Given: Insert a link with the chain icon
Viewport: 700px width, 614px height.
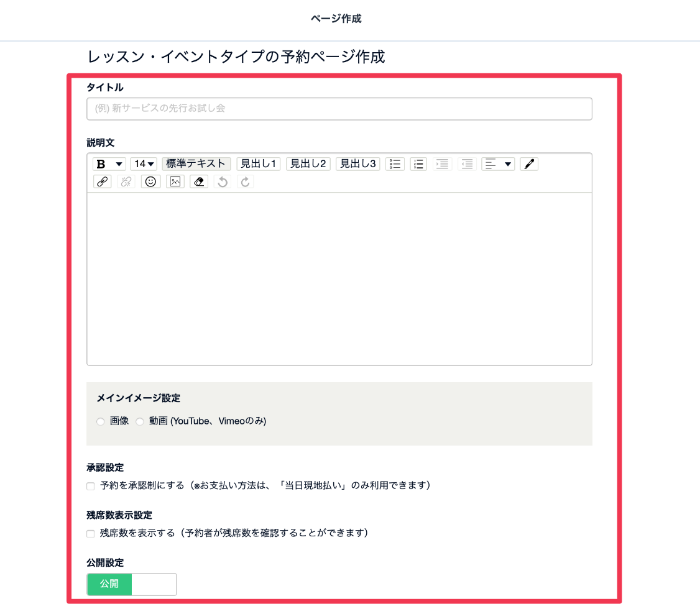Looking at the screenshot, I should (102, 181).
